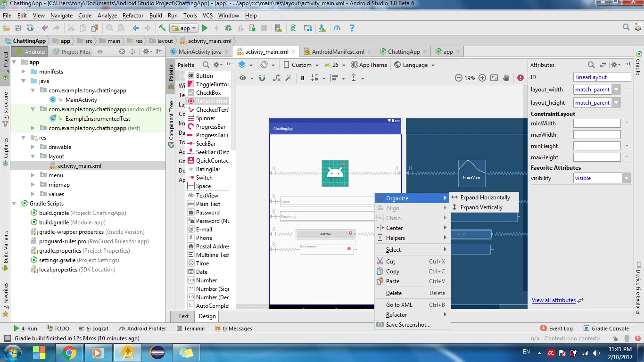Click the Infer Constraints magic wand
The height and width of the screenshot is (362, 644).
click(x=289, y=78)
